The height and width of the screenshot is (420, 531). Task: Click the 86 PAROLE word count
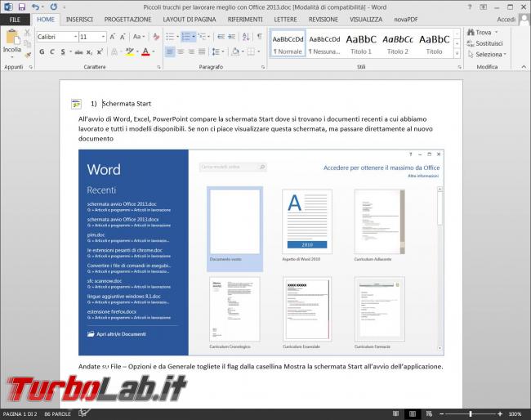[57, 414]
